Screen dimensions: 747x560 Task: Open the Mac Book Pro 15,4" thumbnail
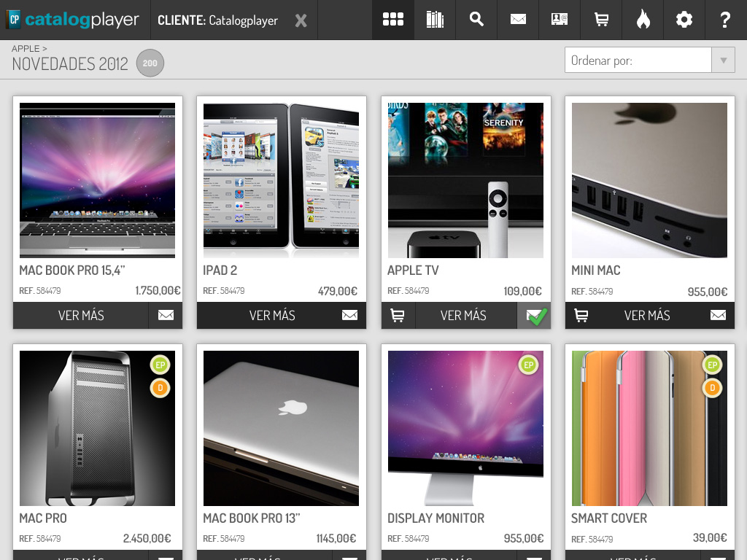[97, 181]
